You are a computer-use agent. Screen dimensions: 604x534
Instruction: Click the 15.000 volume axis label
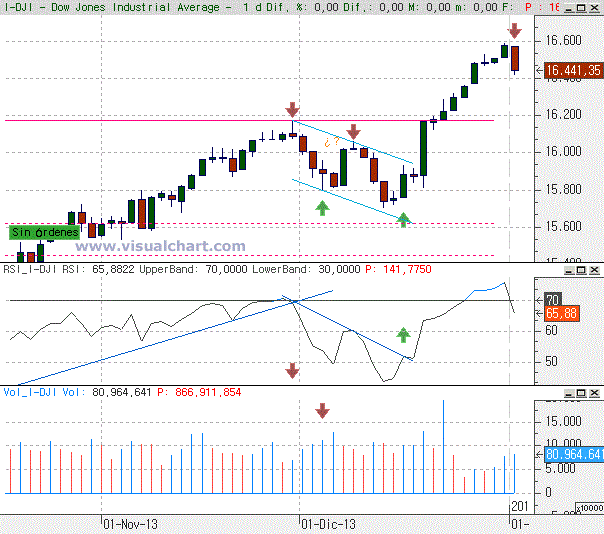[564, 421]
